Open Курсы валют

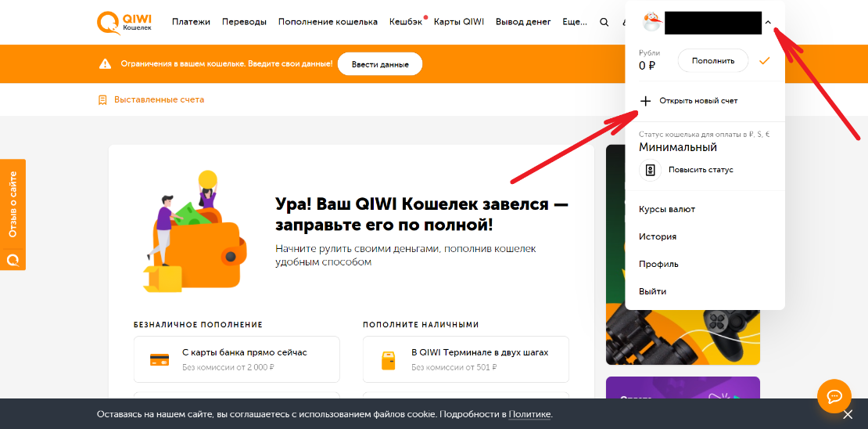tap(666, 210)
